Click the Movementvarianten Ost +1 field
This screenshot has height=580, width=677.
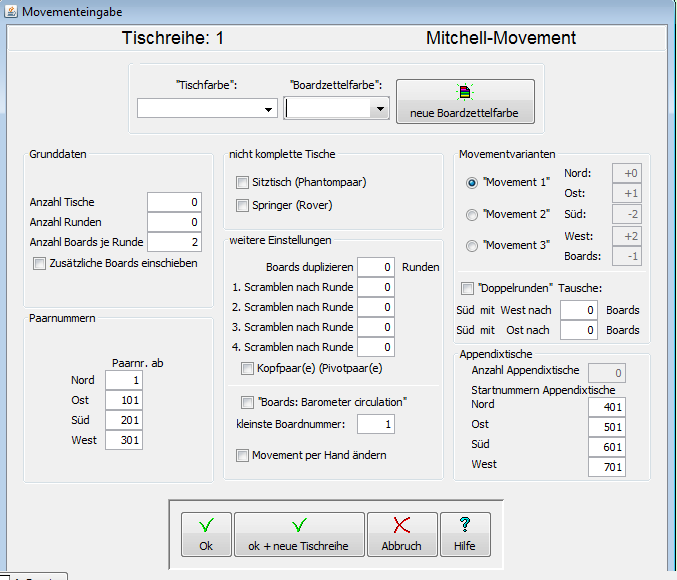tap(626, 193)
